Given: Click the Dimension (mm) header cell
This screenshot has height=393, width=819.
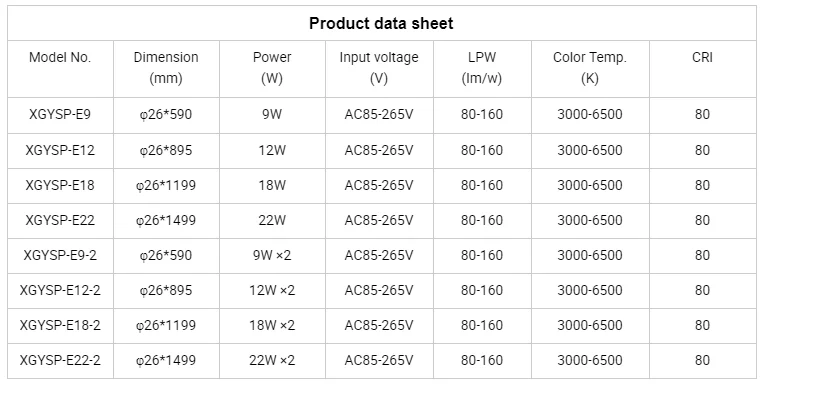Looking at the screenshot, I should (x=166, y=68).
